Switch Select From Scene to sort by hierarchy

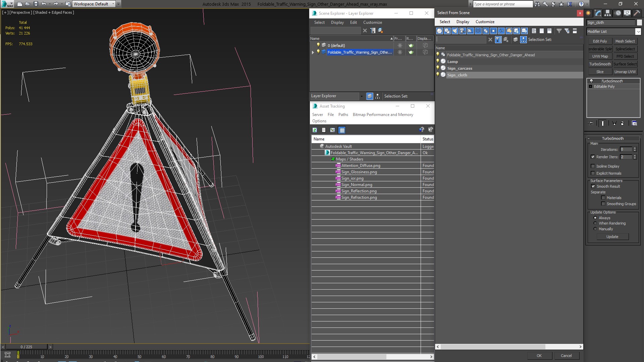coord(523,40)
